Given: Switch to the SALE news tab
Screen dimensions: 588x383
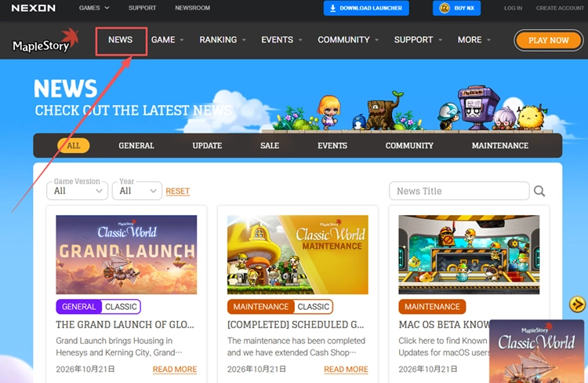Looking at the screenshot, I should (270, 146).
